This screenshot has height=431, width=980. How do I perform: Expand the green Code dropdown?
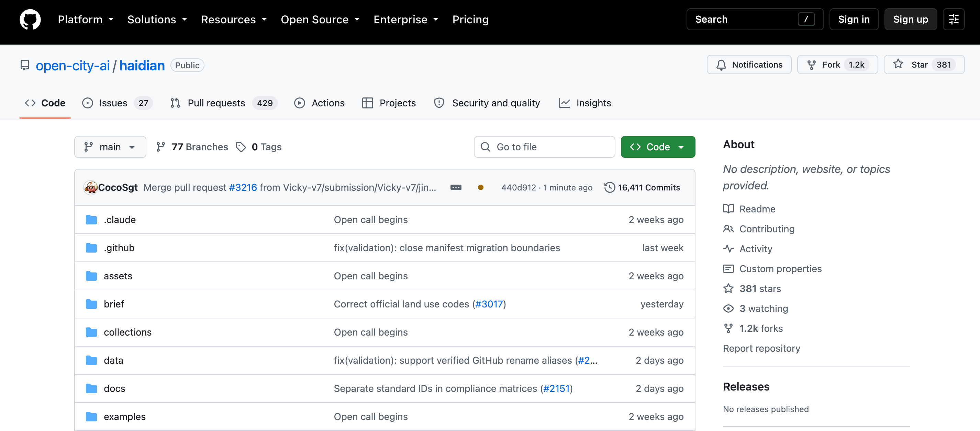tap(658, 147)
